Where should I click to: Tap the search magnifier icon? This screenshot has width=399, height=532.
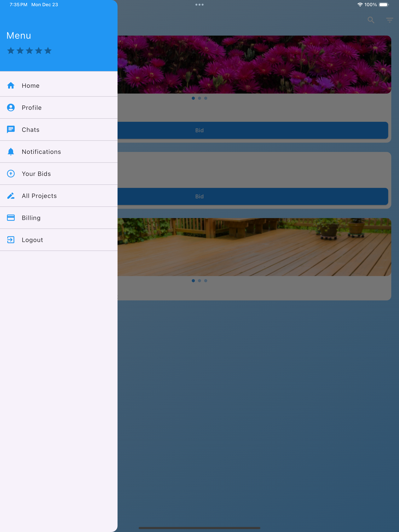[371, 20]
